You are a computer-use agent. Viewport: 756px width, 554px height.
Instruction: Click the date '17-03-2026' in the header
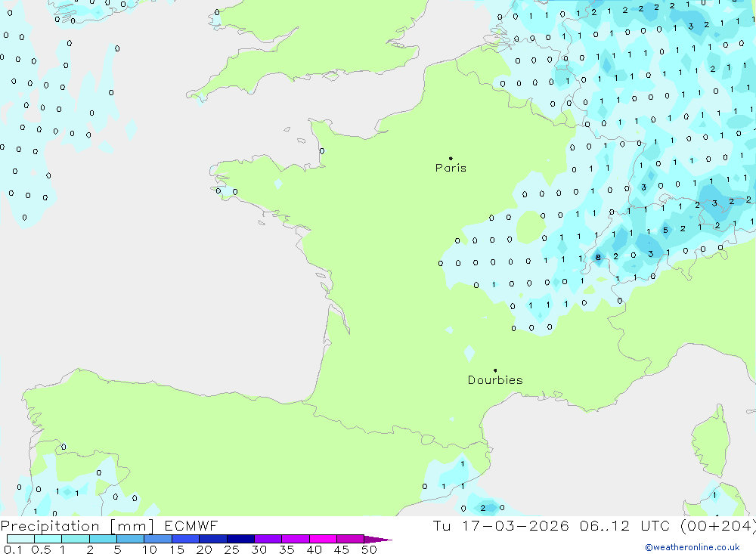point(516,525)
